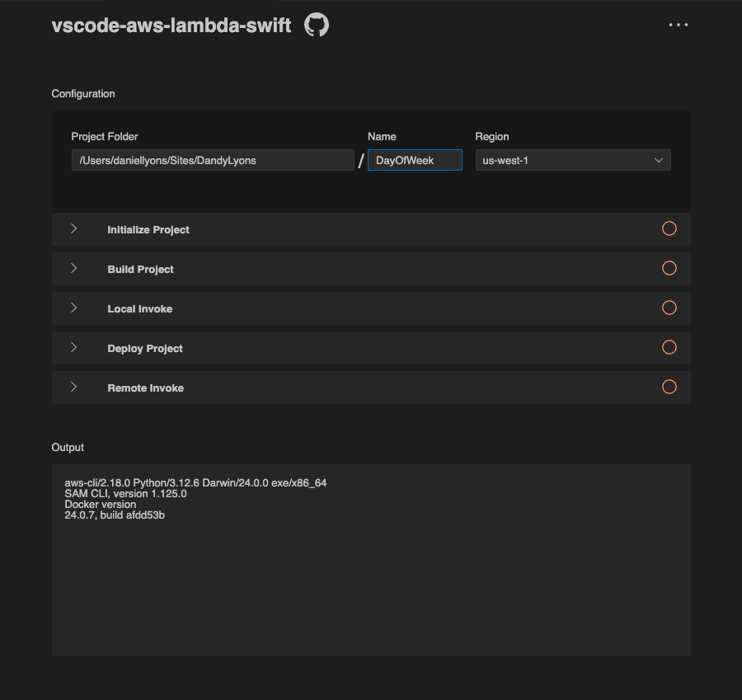
Task: Select the Deploy Project section title
Action: (145, 348)
